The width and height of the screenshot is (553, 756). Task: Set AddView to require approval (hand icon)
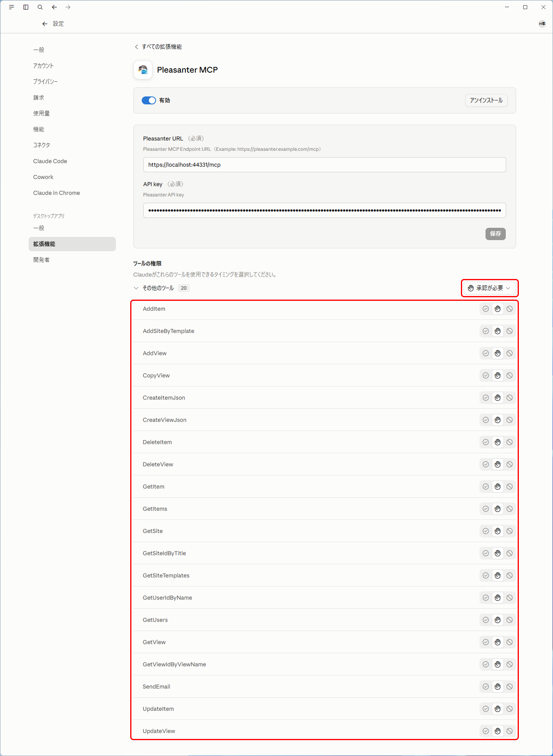tap(497, 353)
